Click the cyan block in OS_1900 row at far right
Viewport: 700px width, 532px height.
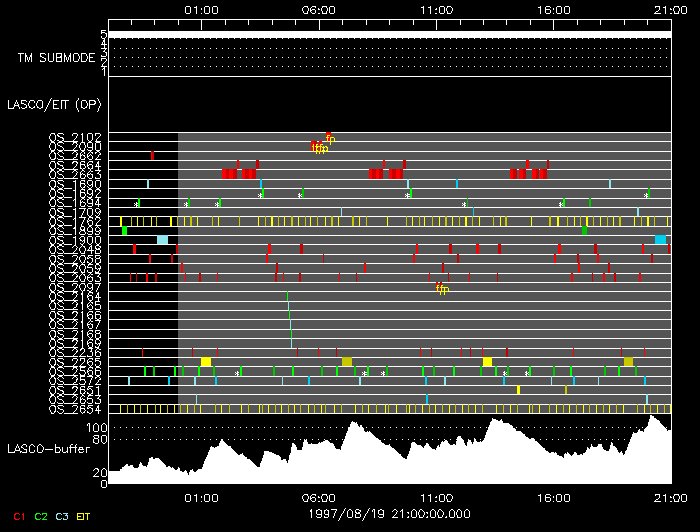click(660, 240)
